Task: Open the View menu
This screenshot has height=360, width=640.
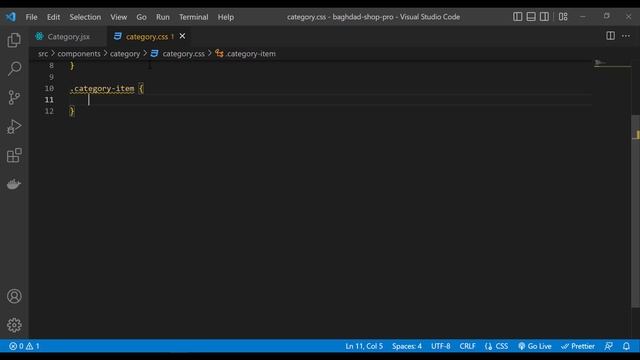Action: tap(118, 17)
